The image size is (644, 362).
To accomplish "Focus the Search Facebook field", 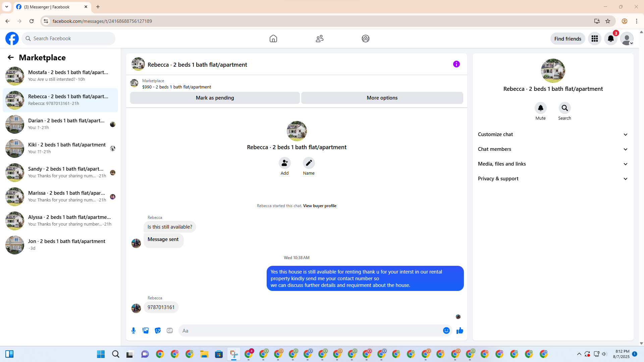I will [x=68, y=39].
